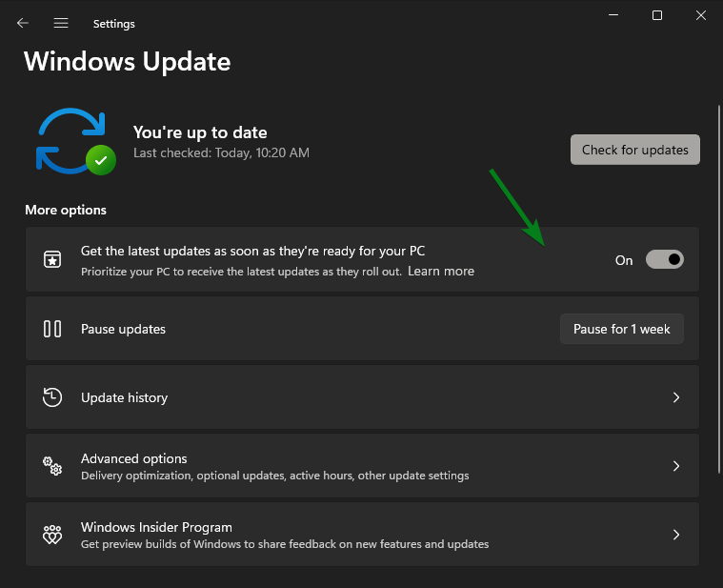
Task: Go back with the back arrow
Action: (23, 23)
